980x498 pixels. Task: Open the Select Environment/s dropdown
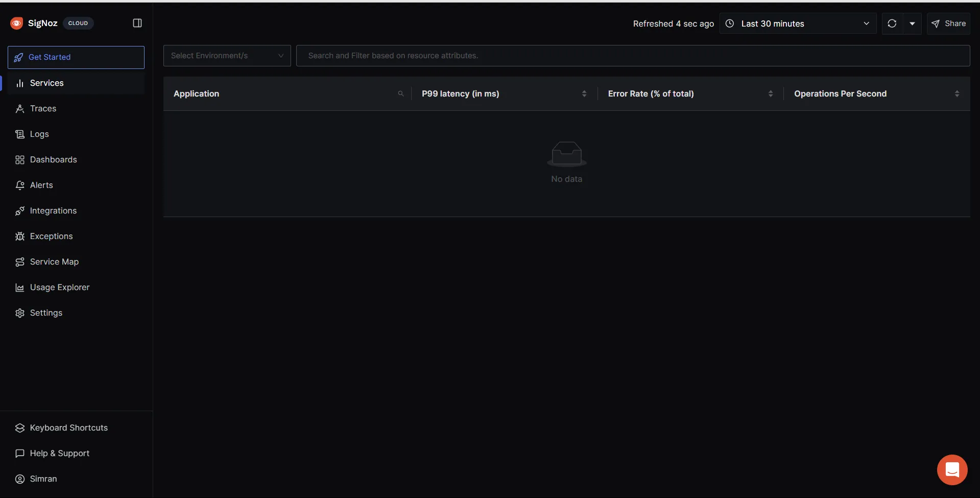pyautogui.click(x=227, y=56)
